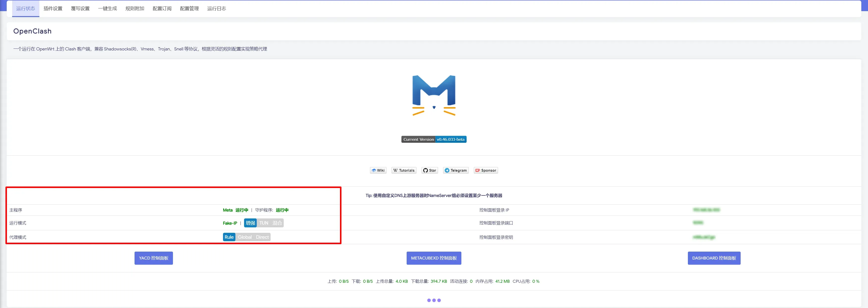
Task: Switch to the 配置管理 tab
Action: pos(189,8)
